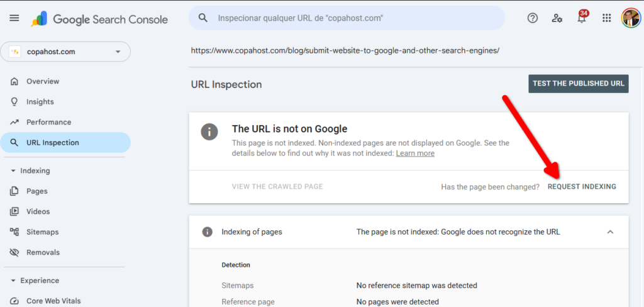
Task: Open the Pages indexing report
Action: 37,191
